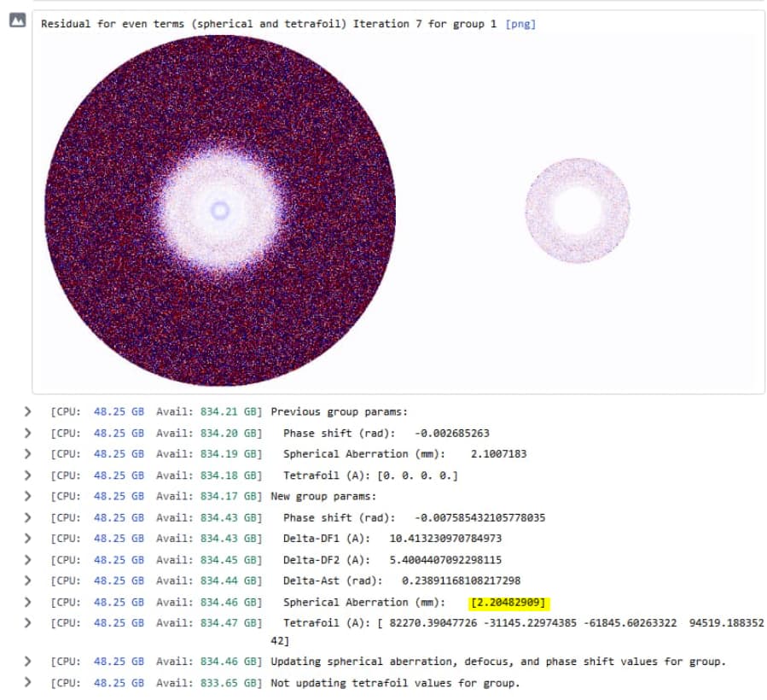The width and height of the screenshot is (767, 700).
Task: Expand the 'Not updating tetrafoil values' row
Action: (x=28, y=682)
